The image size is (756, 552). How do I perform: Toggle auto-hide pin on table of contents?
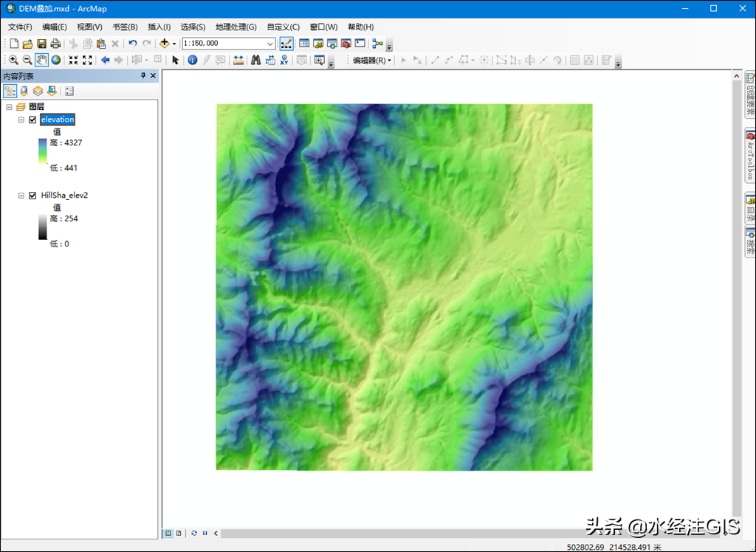[x=143, y=76]
